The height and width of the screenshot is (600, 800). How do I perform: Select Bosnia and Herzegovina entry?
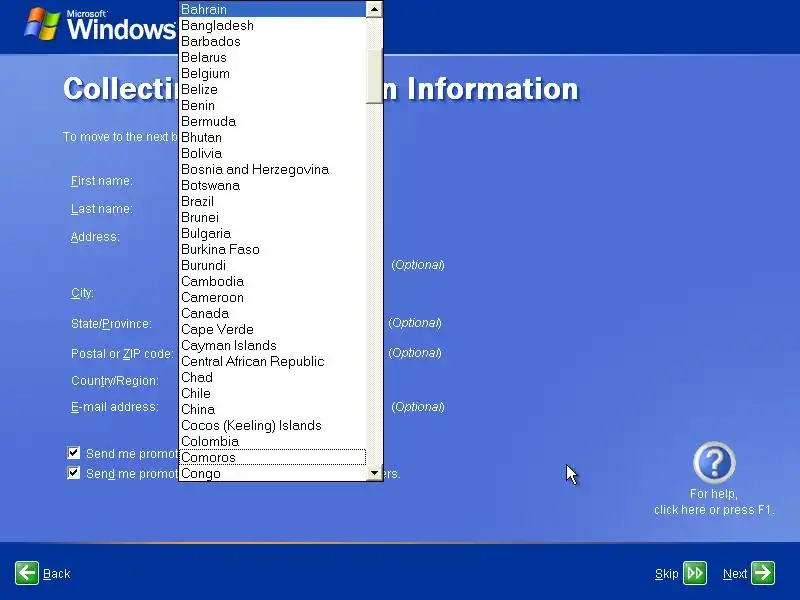tap(272, 169)
